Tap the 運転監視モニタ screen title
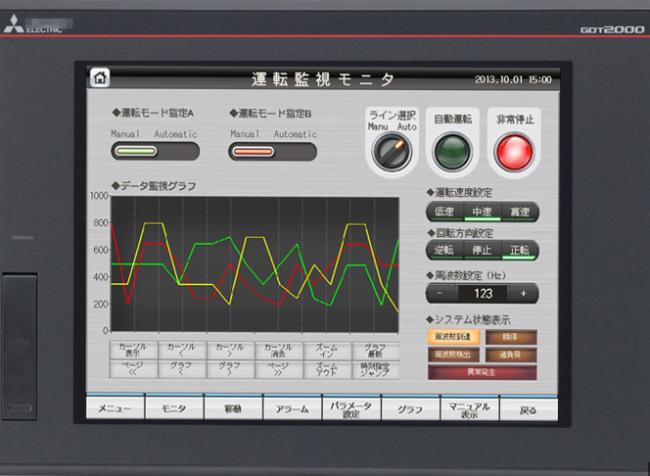The height and width of the screenshot is (476, 650). (323, 79)
